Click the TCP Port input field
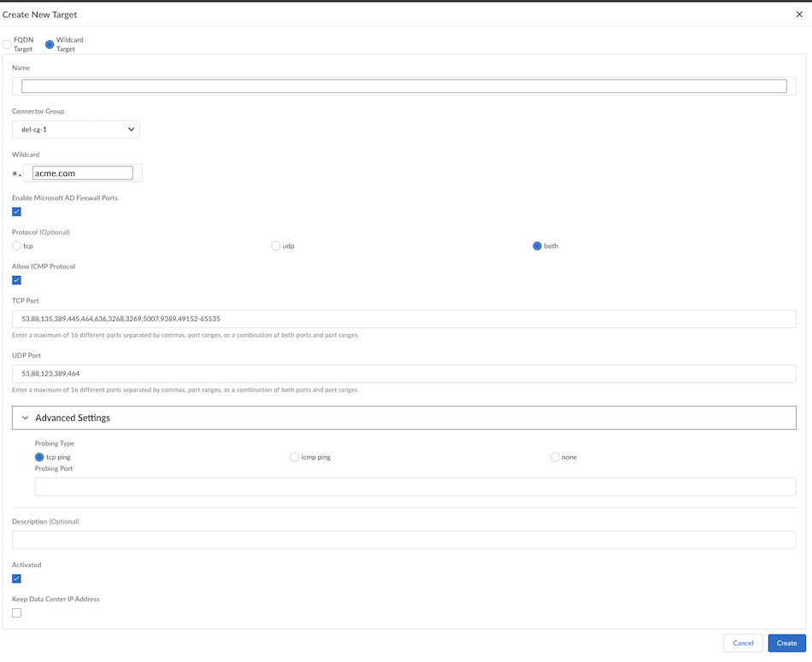The image size is (812, 662). (404, 319)
